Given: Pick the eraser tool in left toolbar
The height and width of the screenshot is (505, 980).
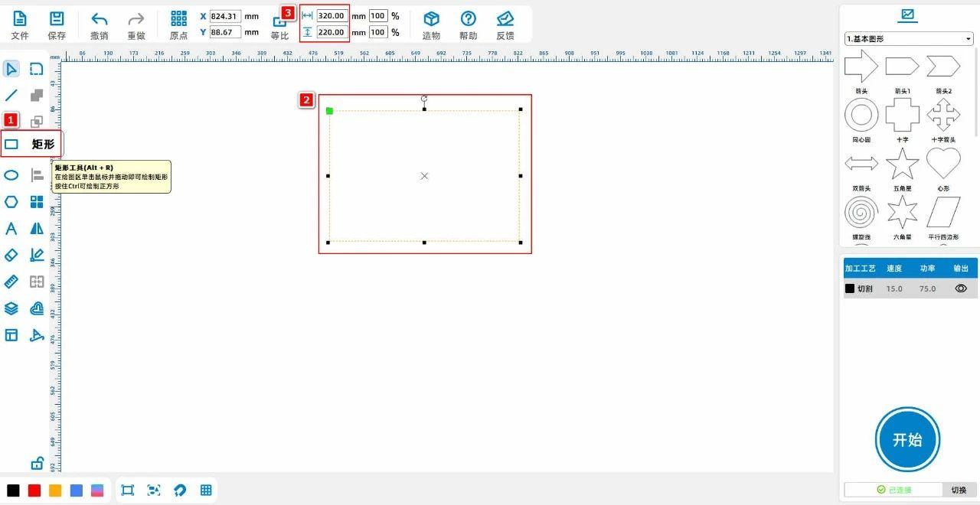Looking at the screenshot, I should click(11, 256).
